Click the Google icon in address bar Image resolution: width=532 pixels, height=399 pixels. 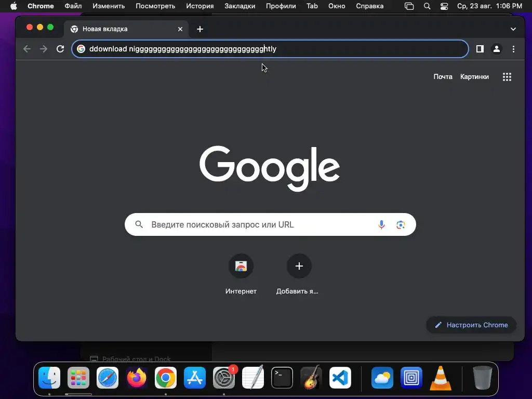point(81,49)
